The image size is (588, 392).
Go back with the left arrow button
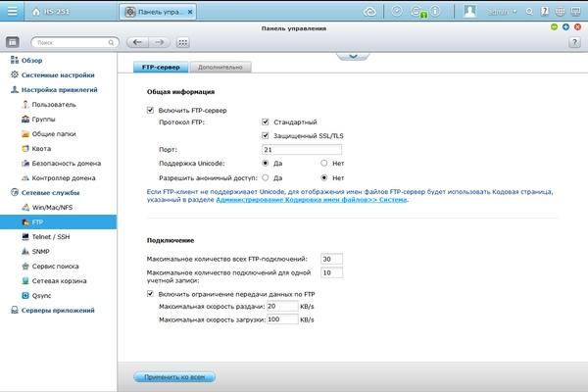point(137,42)
